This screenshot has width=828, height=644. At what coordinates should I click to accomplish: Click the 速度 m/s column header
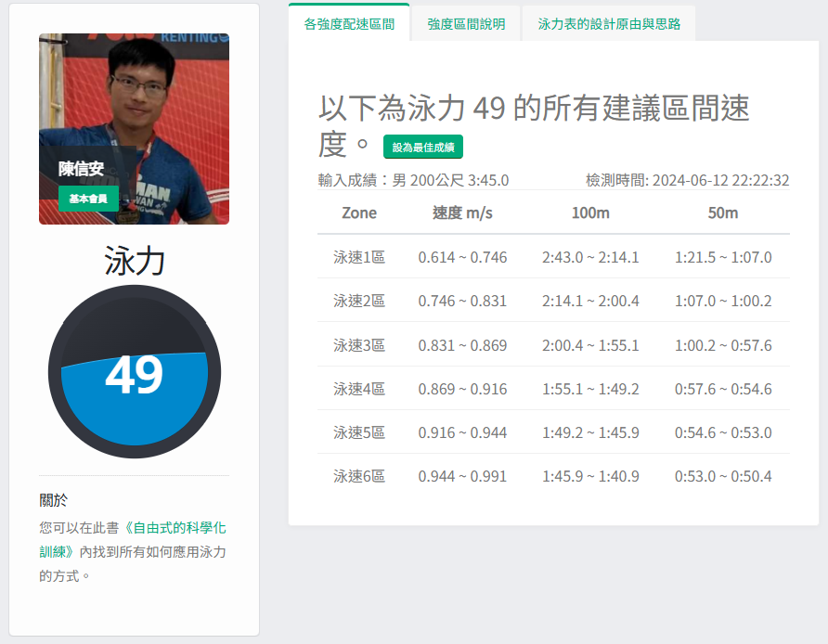(462, 213)
